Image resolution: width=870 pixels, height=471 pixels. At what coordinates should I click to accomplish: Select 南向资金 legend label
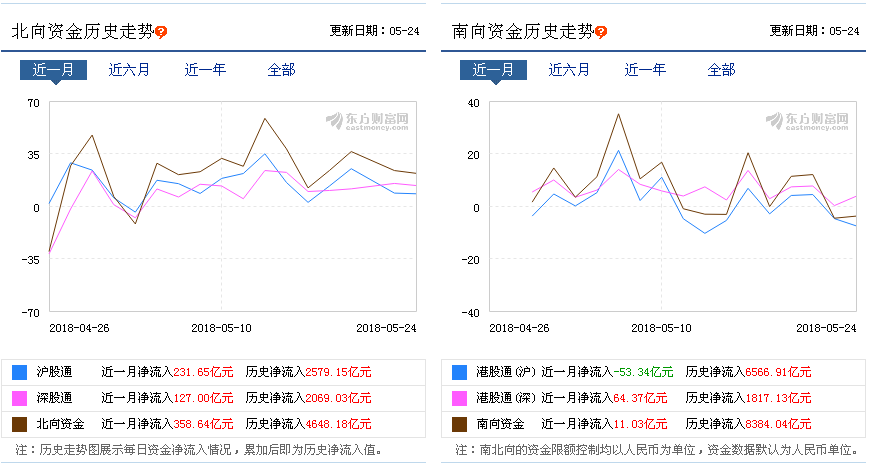point(500,424)
